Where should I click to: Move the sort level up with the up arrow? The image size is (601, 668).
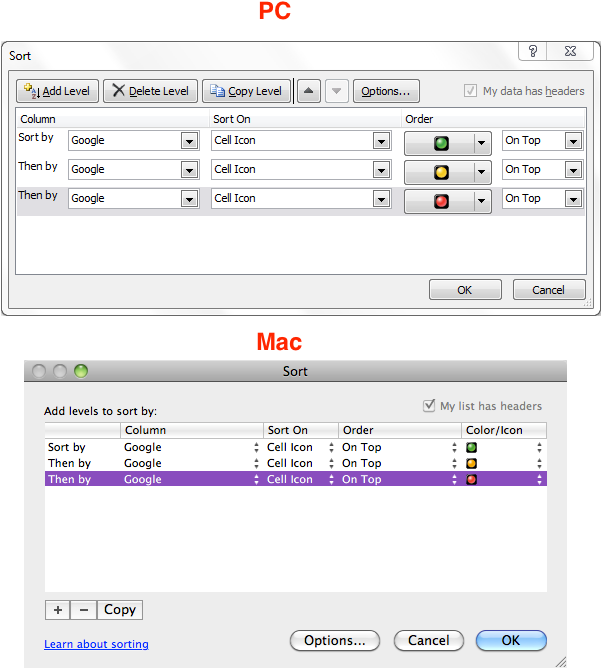309,91
